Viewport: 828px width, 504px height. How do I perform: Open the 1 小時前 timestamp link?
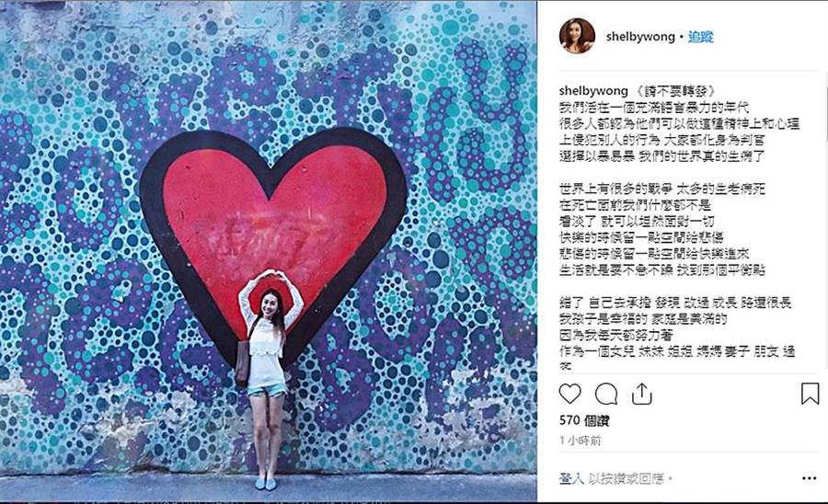580,441
